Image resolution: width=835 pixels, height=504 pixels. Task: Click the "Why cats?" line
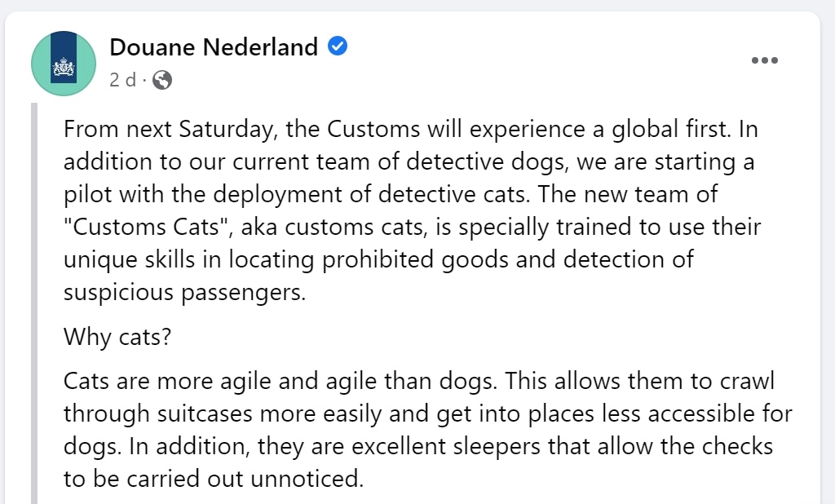[117, 337]
